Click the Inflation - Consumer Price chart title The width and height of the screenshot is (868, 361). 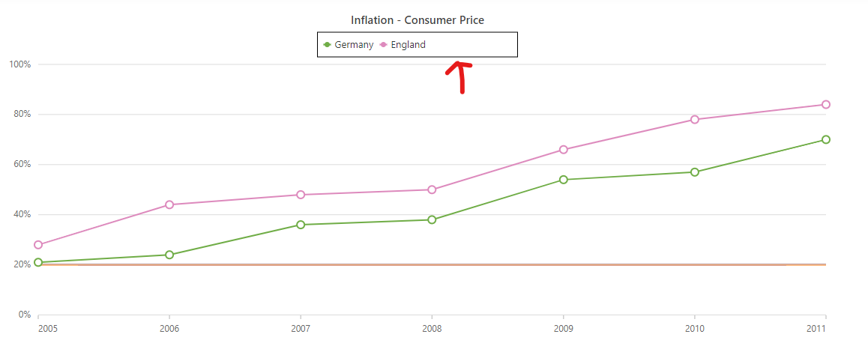pyautogui.click(x=418, y=20)
